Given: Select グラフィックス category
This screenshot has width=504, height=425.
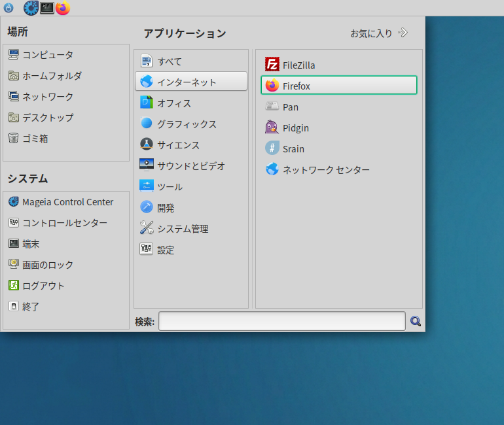Looking at the screenshot, I should tap(191, 124).
